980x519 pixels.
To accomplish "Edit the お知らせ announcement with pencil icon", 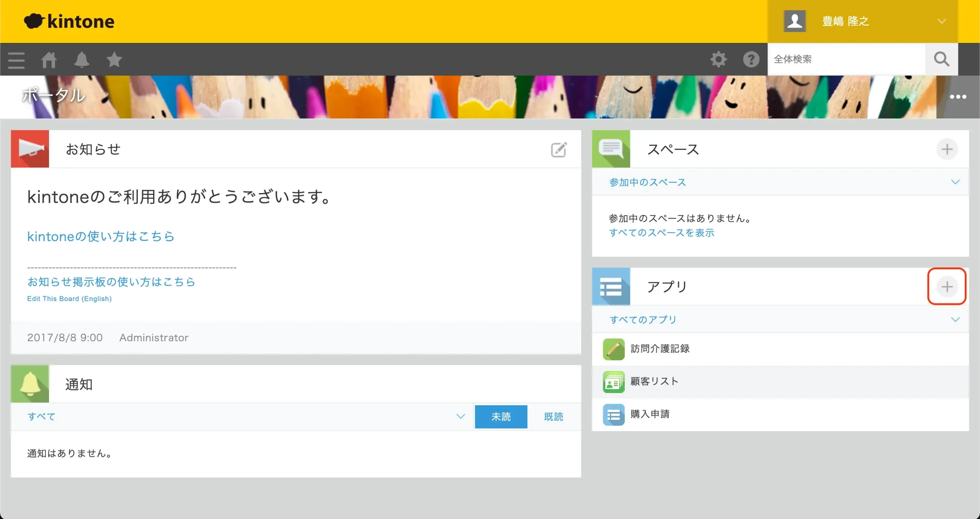I will (x=559, y=149).
